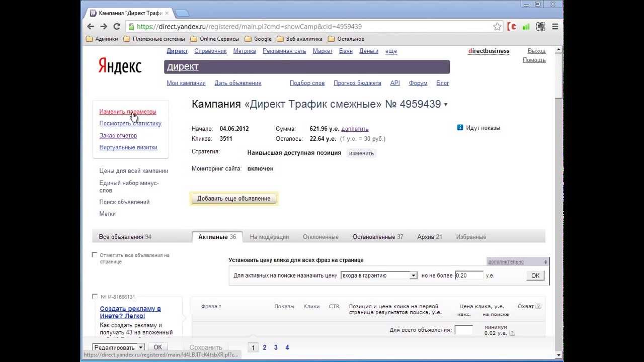Open Цены для всей кампании
The width and height of the screenshot is (644, 362).
pyautogui.click(x=134, y=171)
